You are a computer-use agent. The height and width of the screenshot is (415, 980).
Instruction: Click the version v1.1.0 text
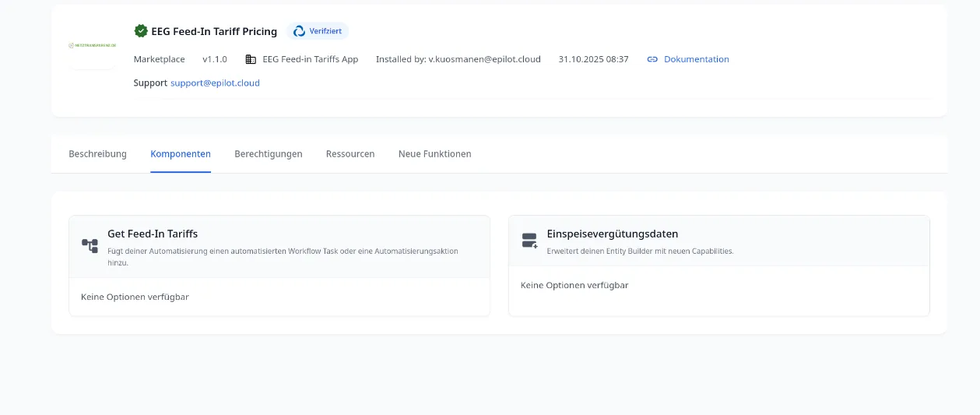point(215,59)
